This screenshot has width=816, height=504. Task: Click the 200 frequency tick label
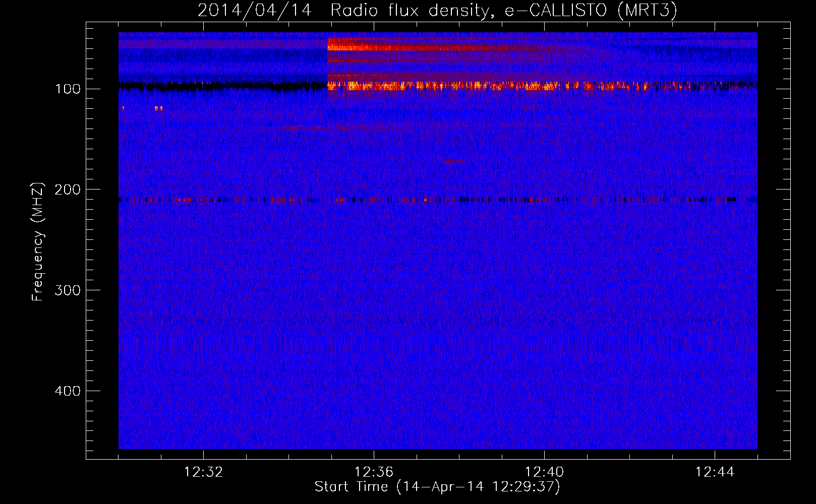68,190
